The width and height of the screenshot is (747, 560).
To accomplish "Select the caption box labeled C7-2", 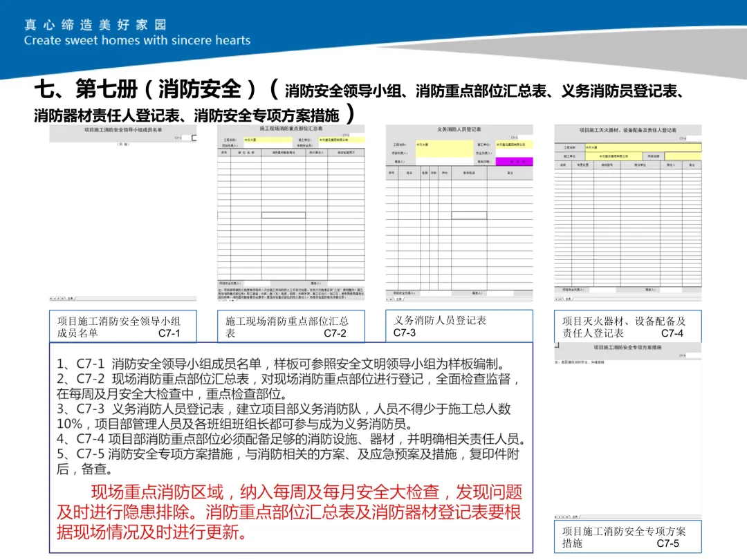I will pos(291,326).
